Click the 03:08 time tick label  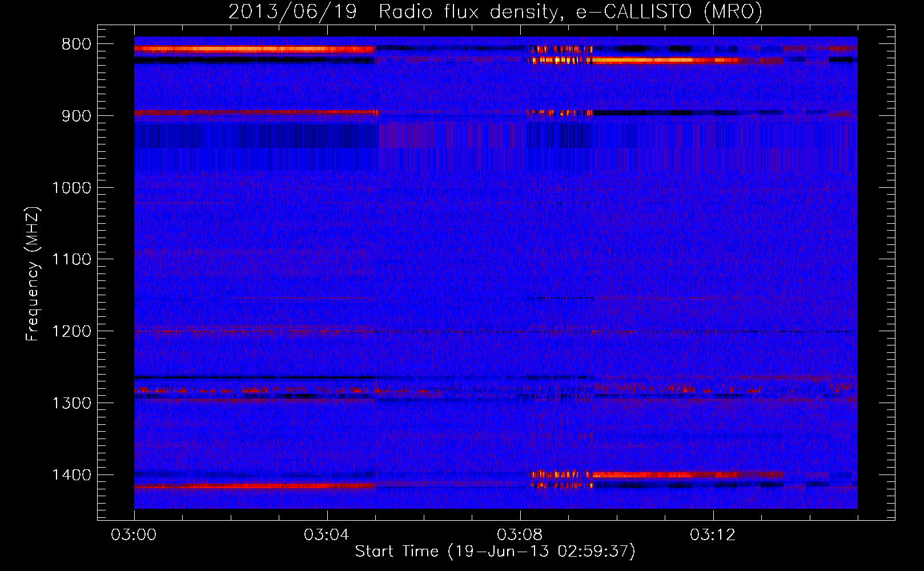520,535
